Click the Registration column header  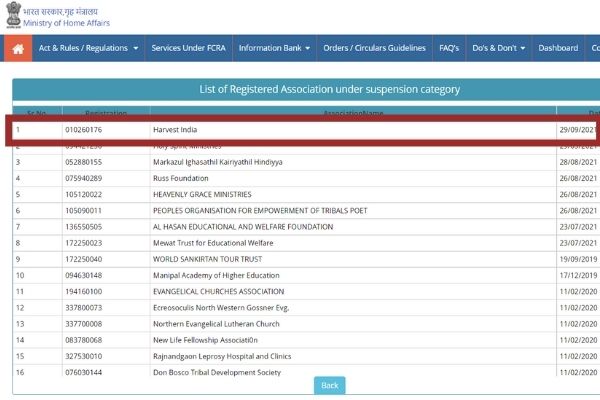106,113
